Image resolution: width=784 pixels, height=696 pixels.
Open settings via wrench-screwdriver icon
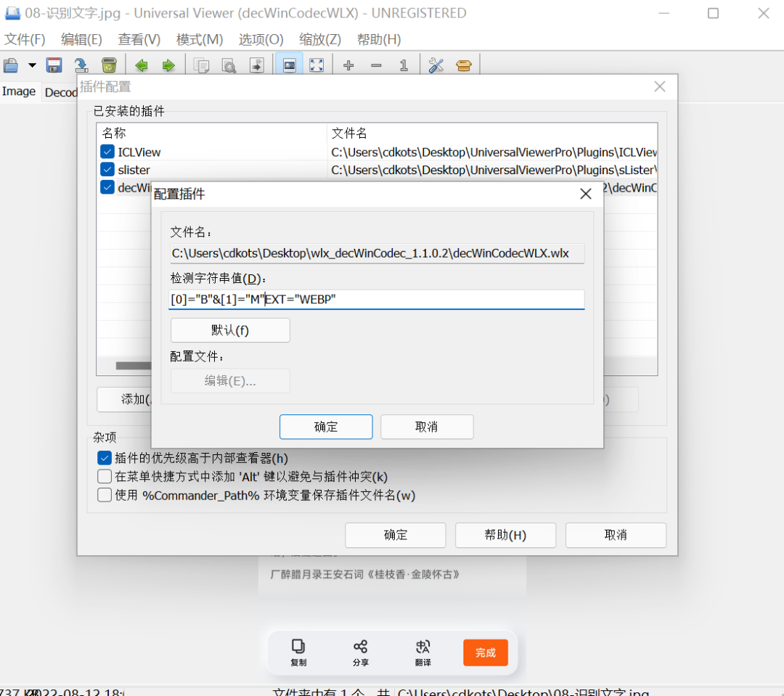pos(436,65)
